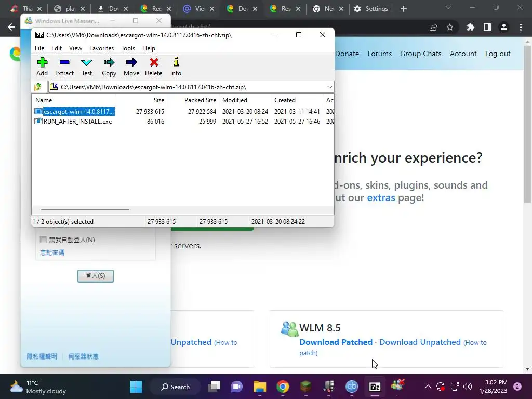The image size is (532, 399).
Task: Open the Account link on the webpage
Action: (463, 54)
